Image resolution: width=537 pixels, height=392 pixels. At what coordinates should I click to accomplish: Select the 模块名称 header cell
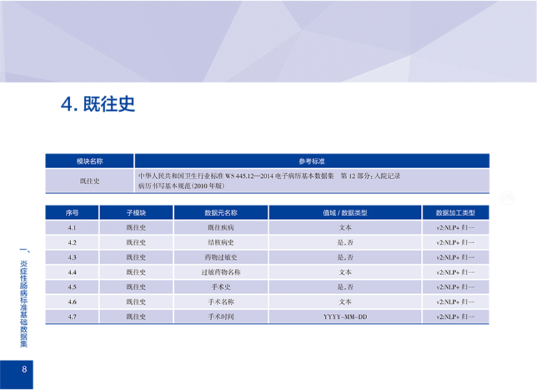point(89,161)
